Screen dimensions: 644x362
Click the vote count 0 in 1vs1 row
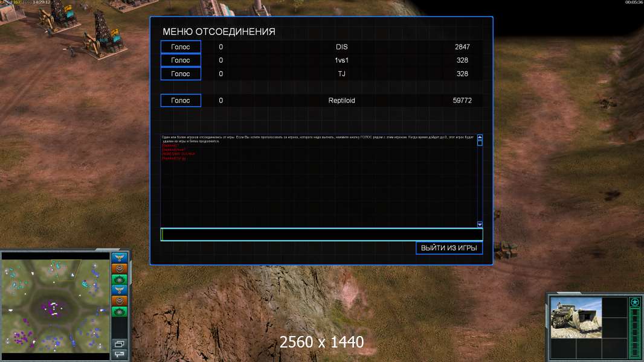pyautogui.click(x=221, y=60)
